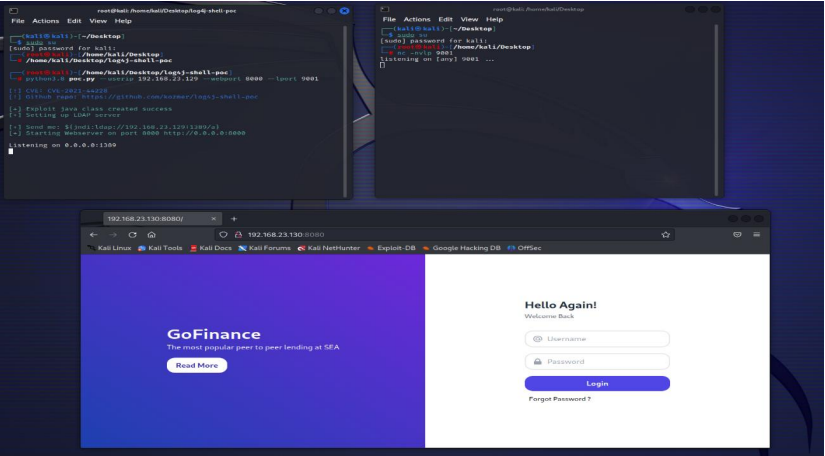Open Edit menu in right terminal
The image size is (825, 456).
[445, 19]
